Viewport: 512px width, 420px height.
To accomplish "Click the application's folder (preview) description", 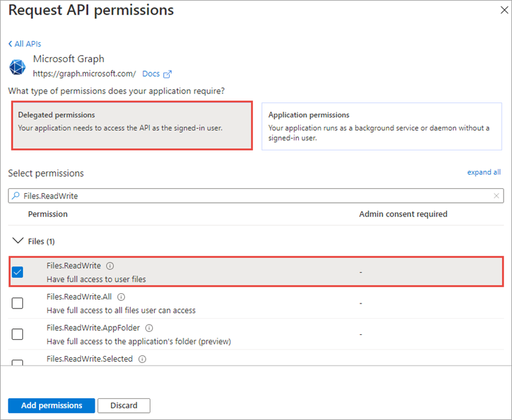I will coord(139,341).
